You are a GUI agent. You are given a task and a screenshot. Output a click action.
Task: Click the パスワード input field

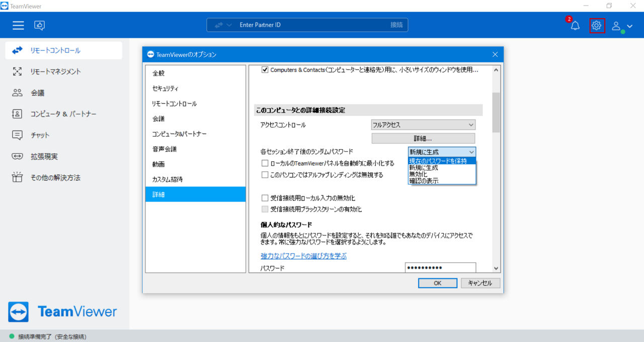pos(440,268)
